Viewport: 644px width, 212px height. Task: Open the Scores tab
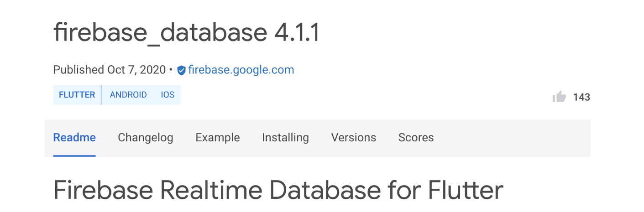point(416,138)
